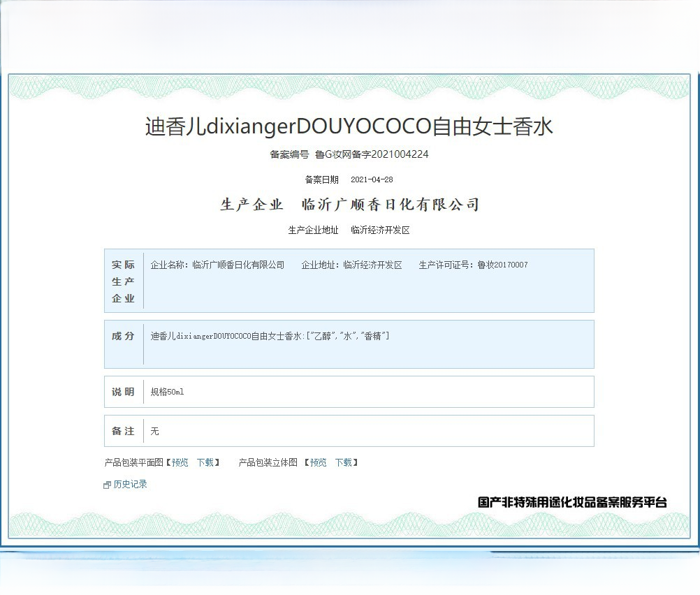Click the bold manufacturer name 临沂广顺香日化有限公司

tap(390, 205)
